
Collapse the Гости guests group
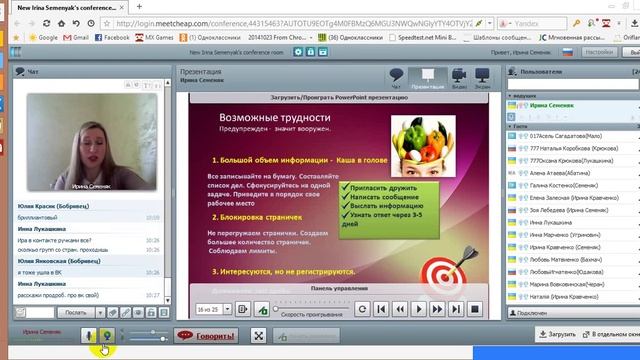pos(510,127)
